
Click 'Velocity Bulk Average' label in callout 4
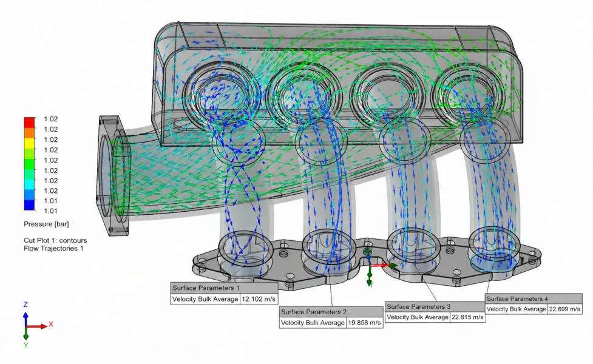click(517, 309)
